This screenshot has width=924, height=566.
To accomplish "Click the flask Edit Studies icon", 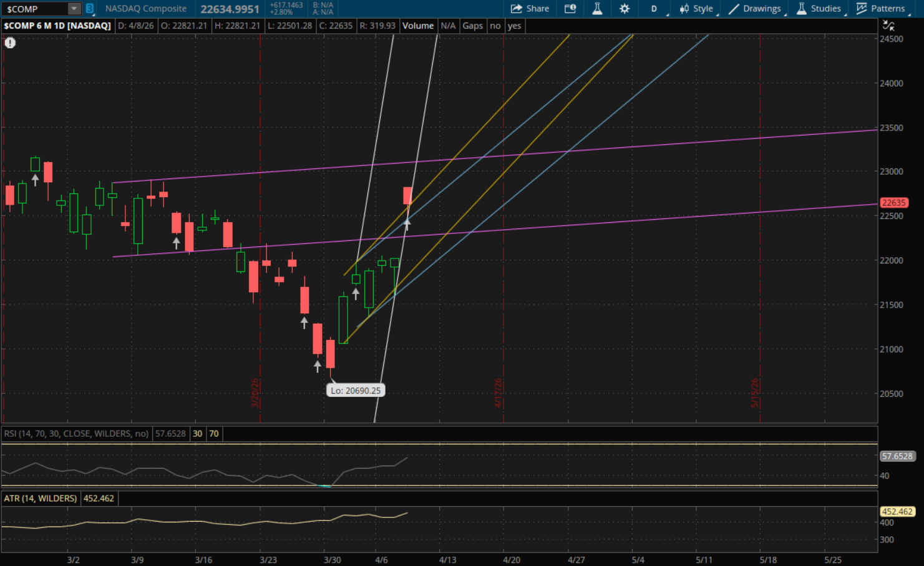I will (597, 9).
